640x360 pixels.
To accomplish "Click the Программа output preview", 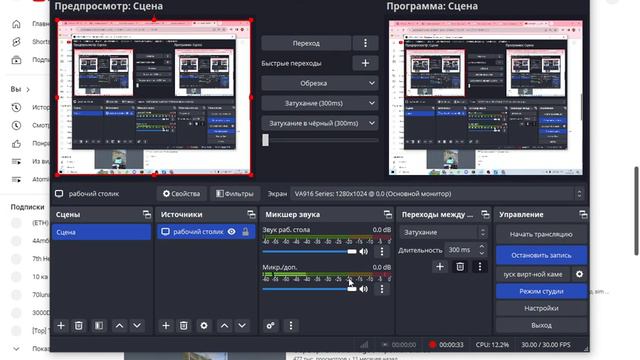I will pos(486,98).
